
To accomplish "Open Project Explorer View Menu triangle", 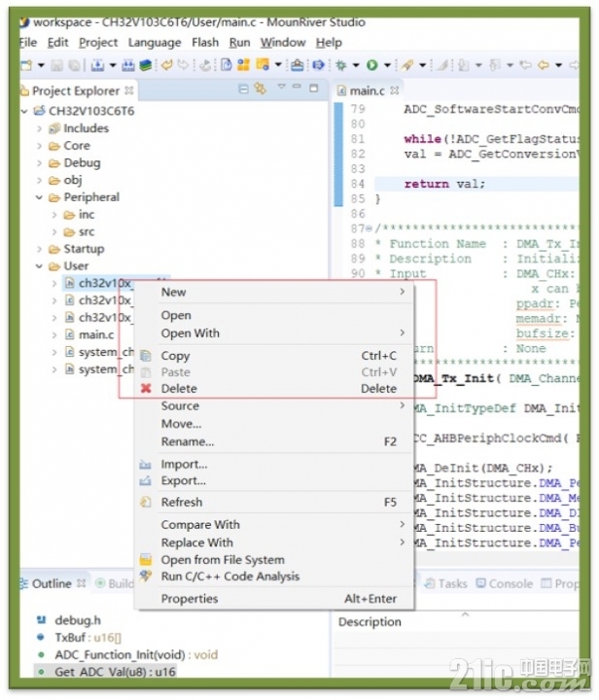I will (281, 87).
